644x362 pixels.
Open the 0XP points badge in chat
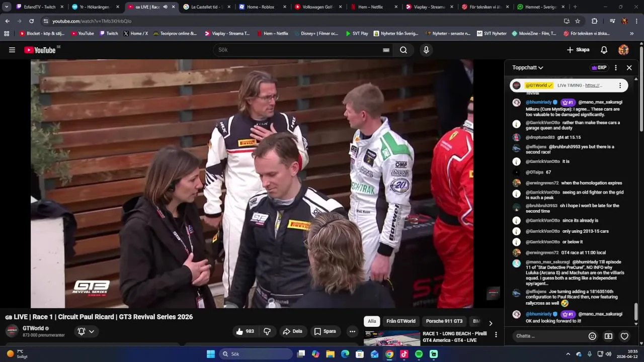(x=599, y=67)
